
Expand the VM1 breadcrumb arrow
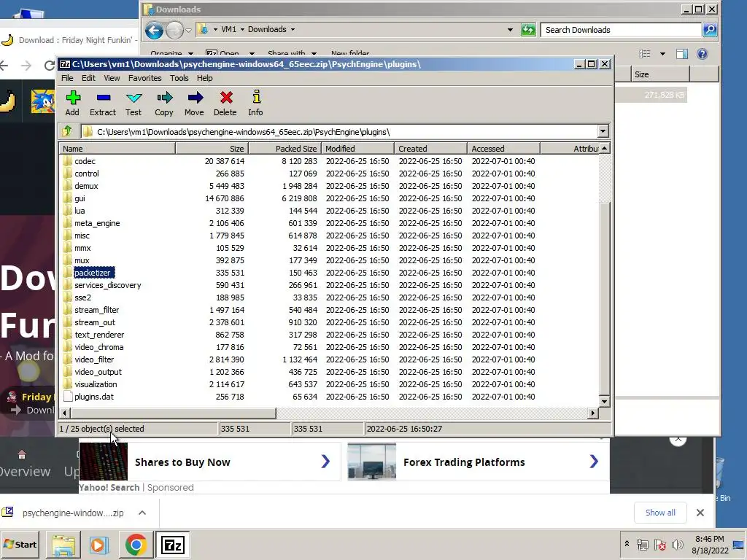pyautogui.click(x=242, y=29)
